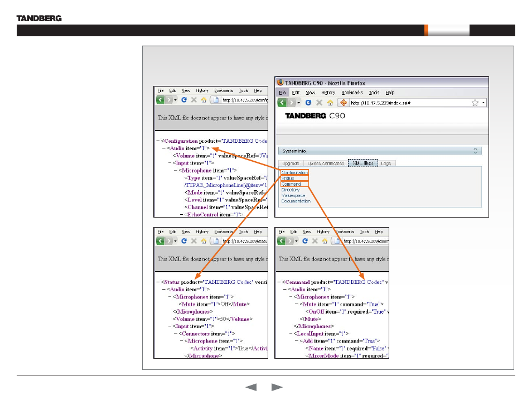532x400 pixels.
Task: Switch to the Upload certificates tab
Action: (x=326, y=163)
